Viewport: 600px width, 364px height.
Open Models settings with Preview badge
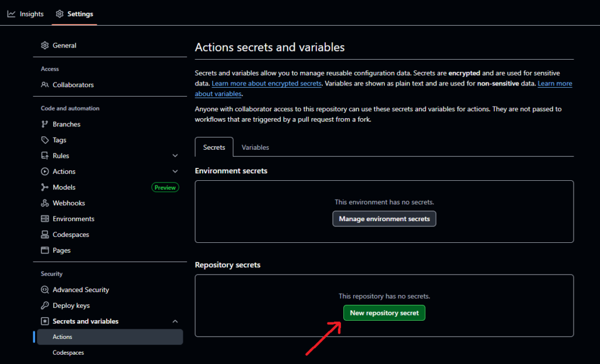[64, 187]
